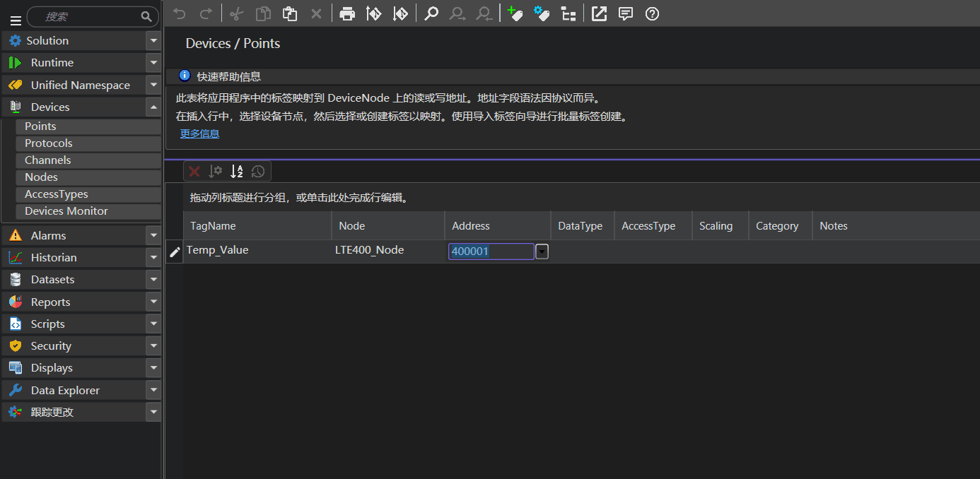Open Devices Monitor item
Viewport: 980px width, 479px height.
click(x=88, y=211)
